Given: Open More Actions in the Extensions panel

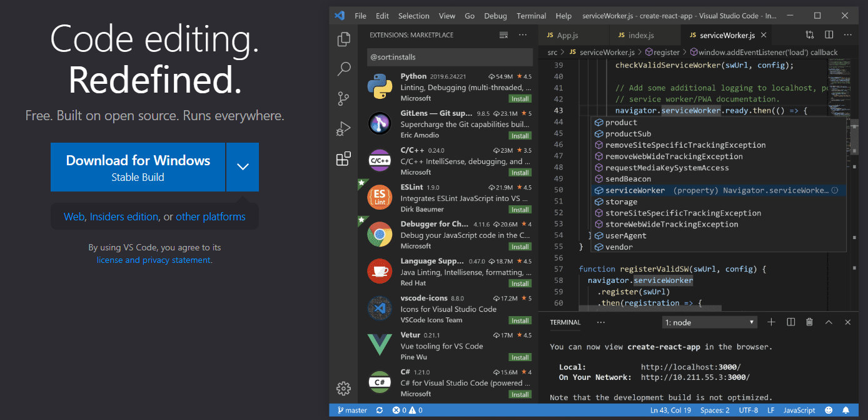Looking at the screenshot, I should click(523, 35).
